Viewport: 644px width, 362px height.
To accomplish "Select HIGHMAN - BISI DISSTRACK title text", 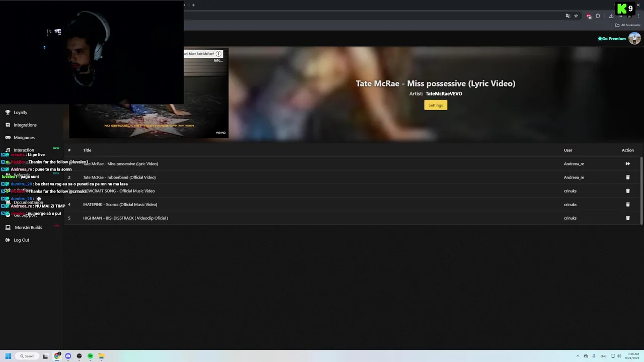I will (x=125, y=218).
